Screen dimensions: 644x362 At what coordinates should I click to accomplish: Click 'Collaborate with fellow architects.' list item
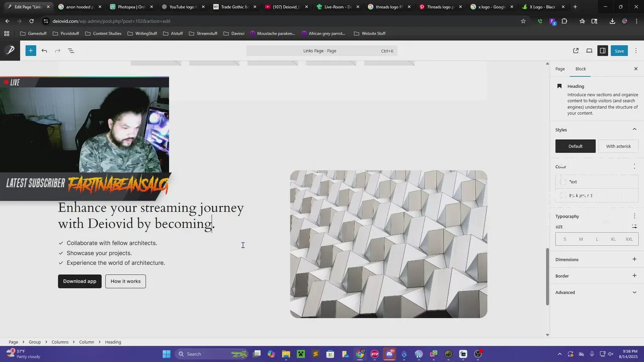coord(112,243)
